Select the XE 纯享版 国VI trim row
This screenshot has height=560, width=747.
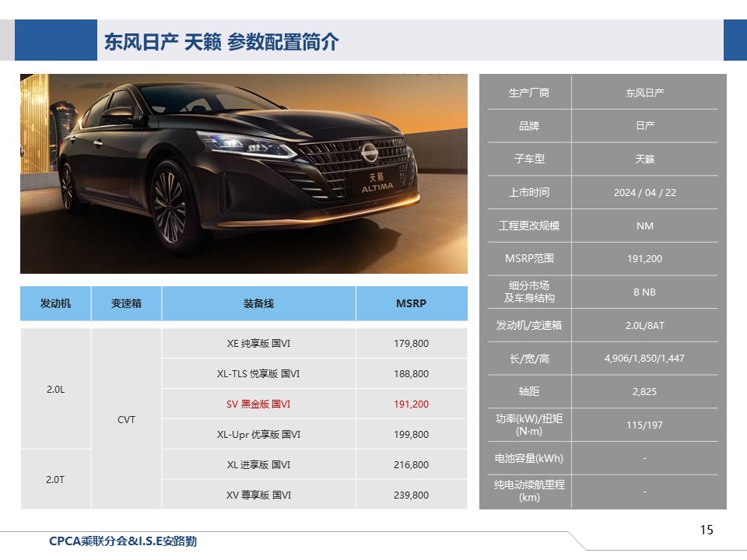click(x=258, y=343)
